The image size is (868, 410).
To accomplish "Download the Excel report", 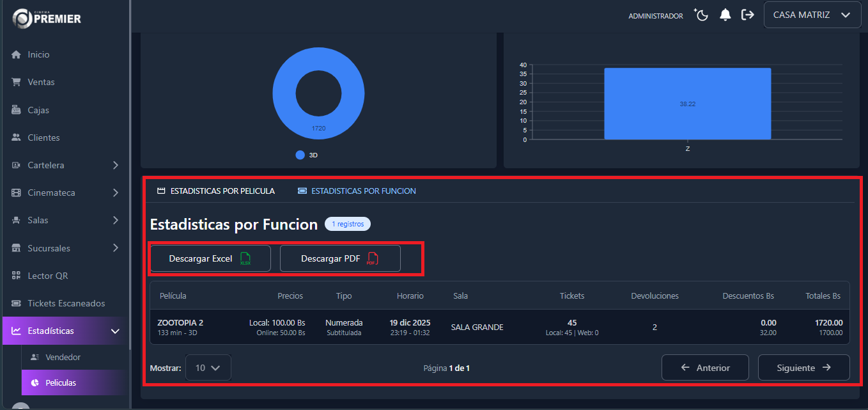I will click(x=210, y=258).
